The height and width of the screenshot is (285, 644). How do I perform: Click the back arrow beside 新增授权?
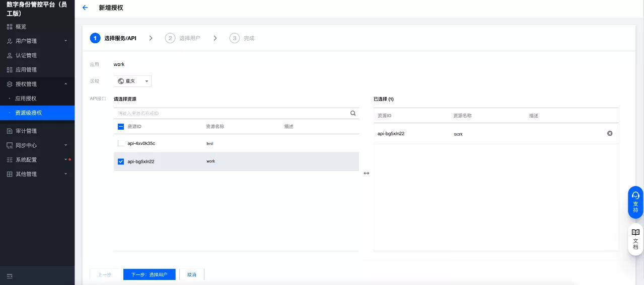(85, 8)
